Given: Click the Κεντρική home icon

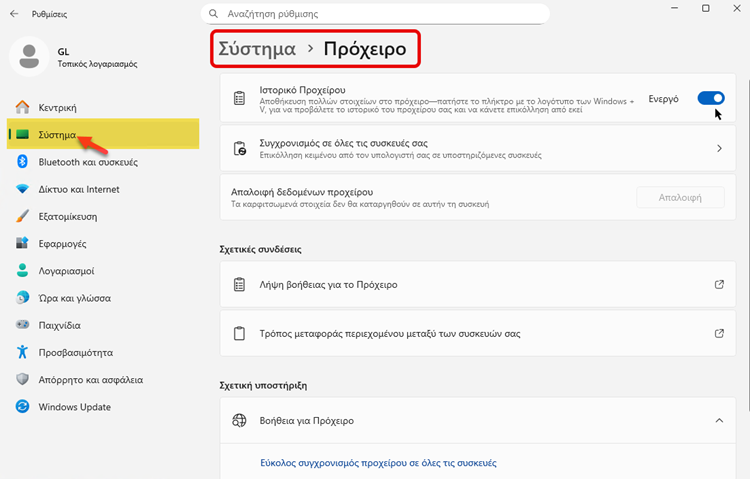Looking at the screenshot, I should point(22,107).
